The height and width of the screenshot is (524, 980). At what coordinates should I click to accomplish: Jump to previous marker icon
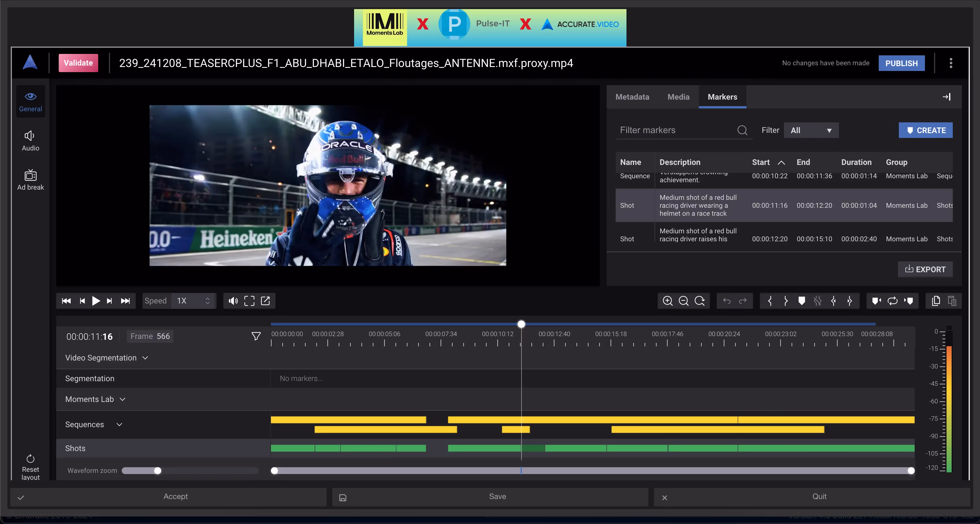876,301
